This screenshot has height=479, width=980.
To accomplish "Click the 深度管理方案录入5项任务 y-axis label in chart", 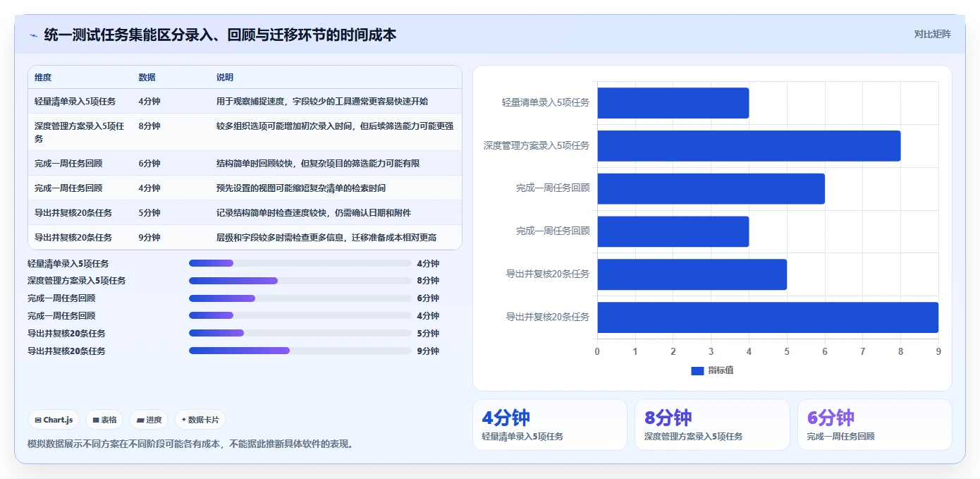I will (x=537, y=146).
